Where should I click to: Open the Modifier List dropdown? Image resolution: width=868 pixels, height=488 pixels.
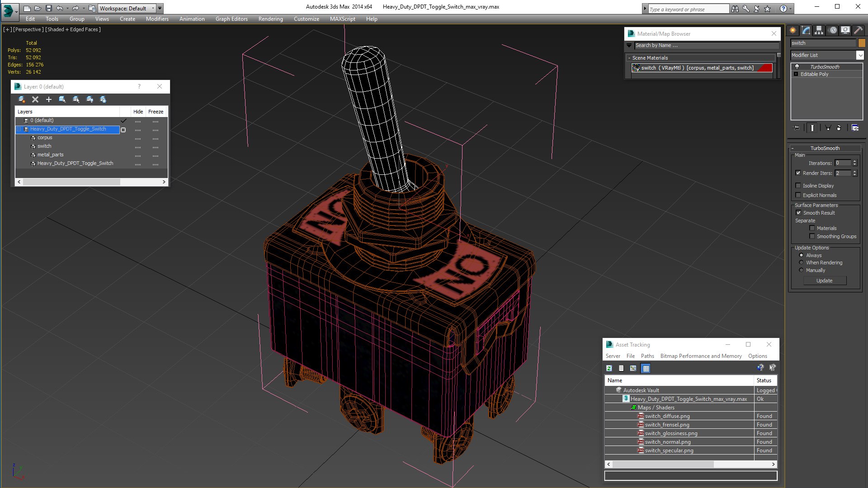(859, 55)
